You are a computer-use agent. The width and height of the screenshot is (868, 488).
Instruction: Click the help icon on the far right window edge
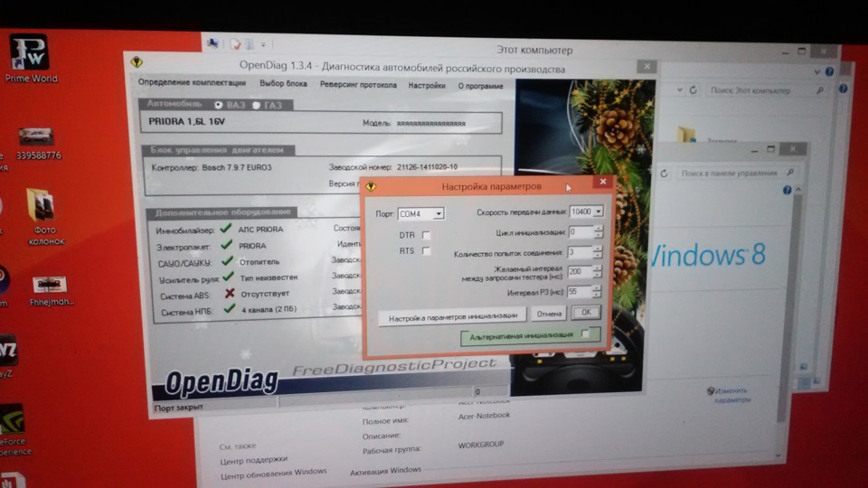[843, 89]
